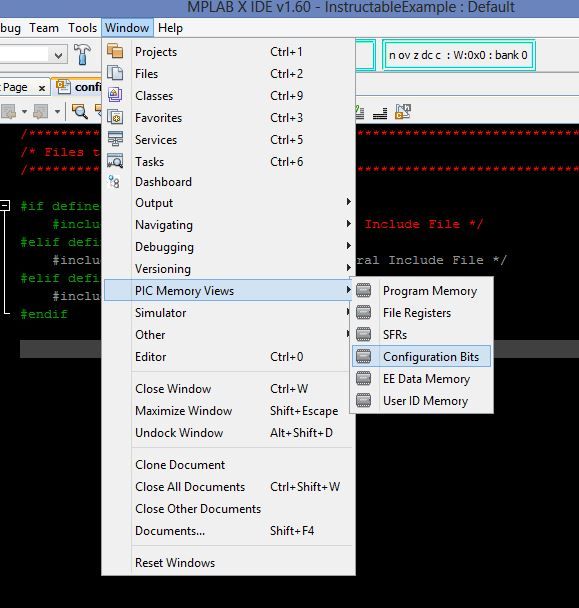Choose Clone Document menu item
This screenshot has height=608, width=579.
[x=229, y=464]
